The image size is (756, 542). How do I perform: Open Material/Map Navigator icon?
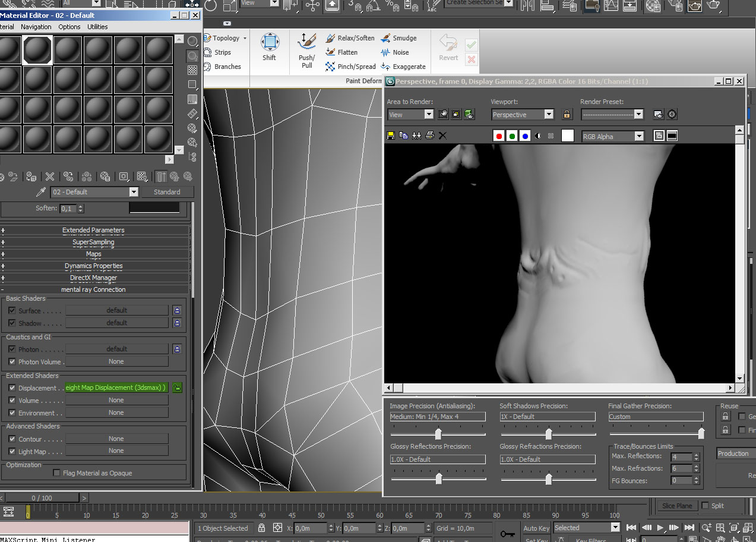tap(192, 157)
